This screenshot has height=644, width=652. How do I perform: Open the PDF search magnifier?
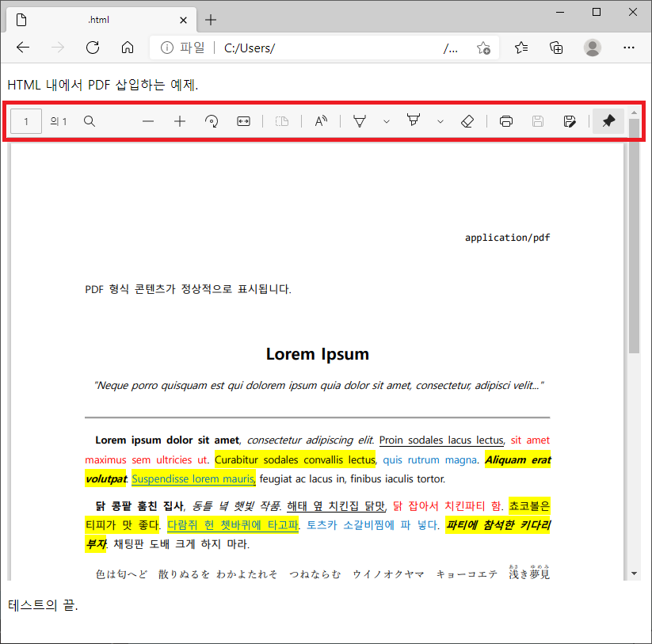[90, 121]
